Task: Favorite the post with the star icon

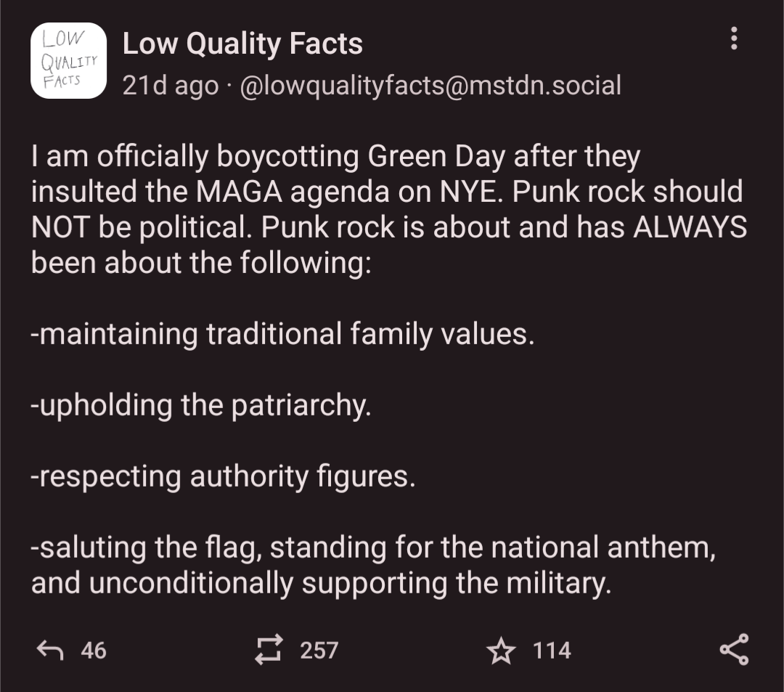Action: (x=500, y=650)
